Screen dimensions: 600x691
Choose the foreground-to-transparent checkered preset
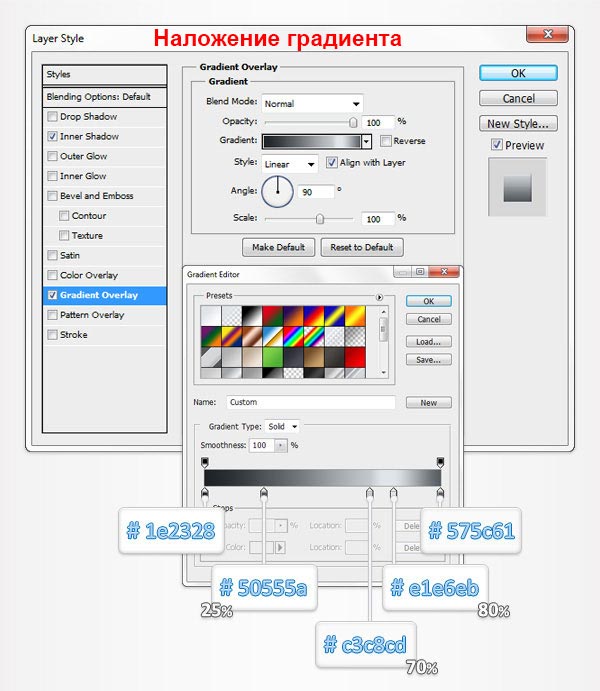[x=232, y=316]
